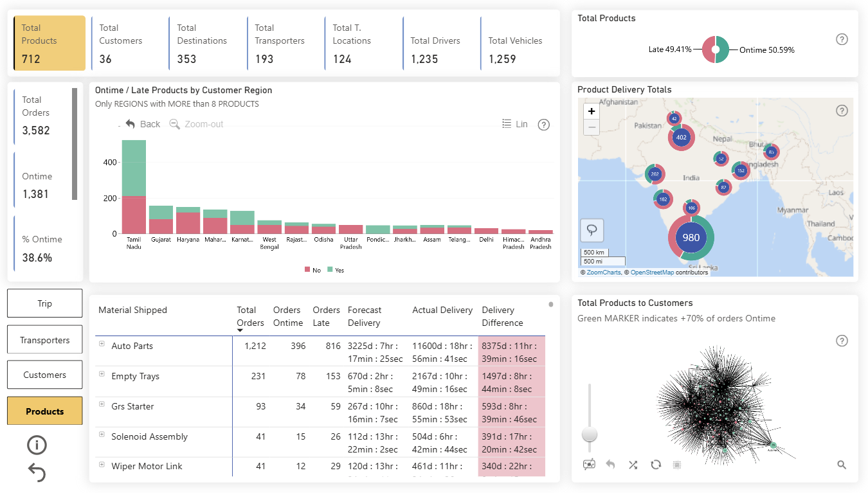Open search in the network chart
Viewport: 868px width, 493px height.
(842, 464)
